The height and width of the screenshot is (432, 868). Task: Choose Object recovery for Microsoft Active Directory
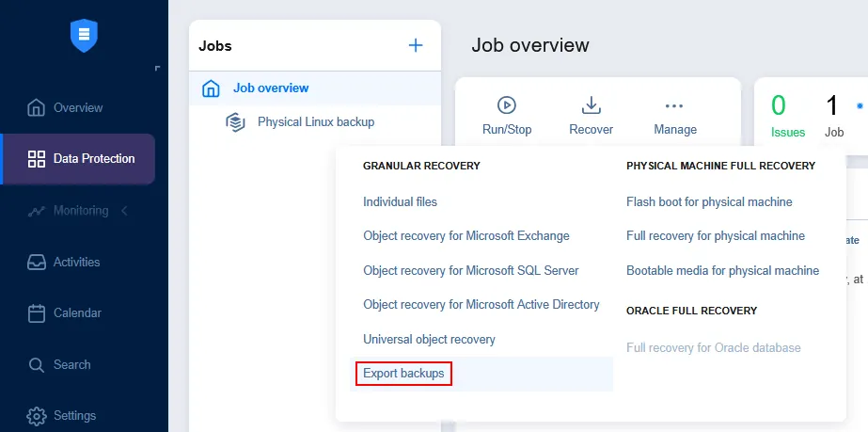(x=481, y=305)
